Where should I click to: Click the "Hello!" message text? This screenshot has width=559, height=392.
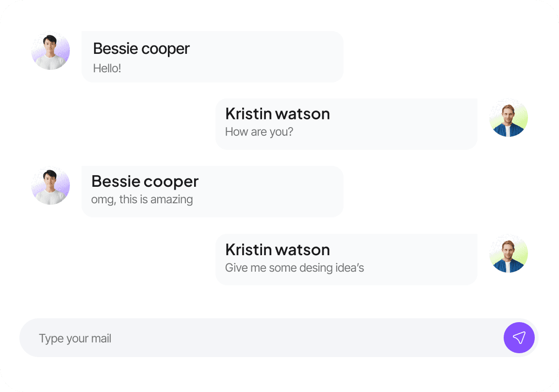pos(107,68)
